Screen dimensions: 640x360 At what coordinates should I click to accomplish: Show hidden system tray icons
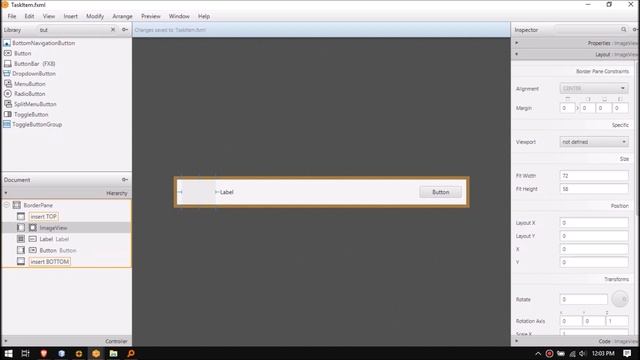point(538,353)
